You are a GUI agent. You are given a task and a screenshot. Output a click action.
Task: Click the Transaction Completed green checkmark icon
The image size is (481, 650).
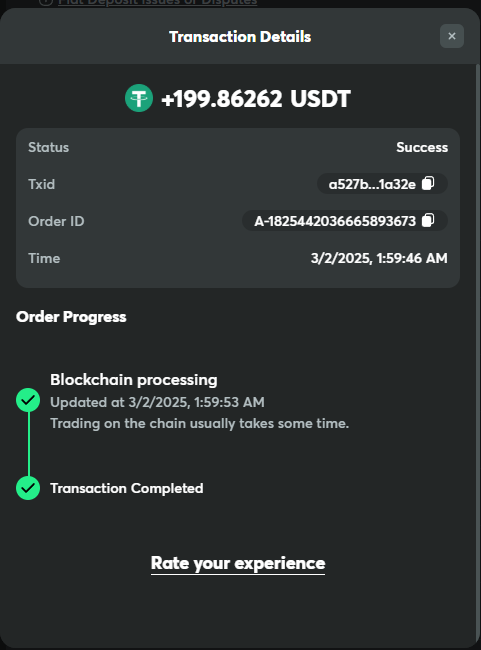[28, 488]
